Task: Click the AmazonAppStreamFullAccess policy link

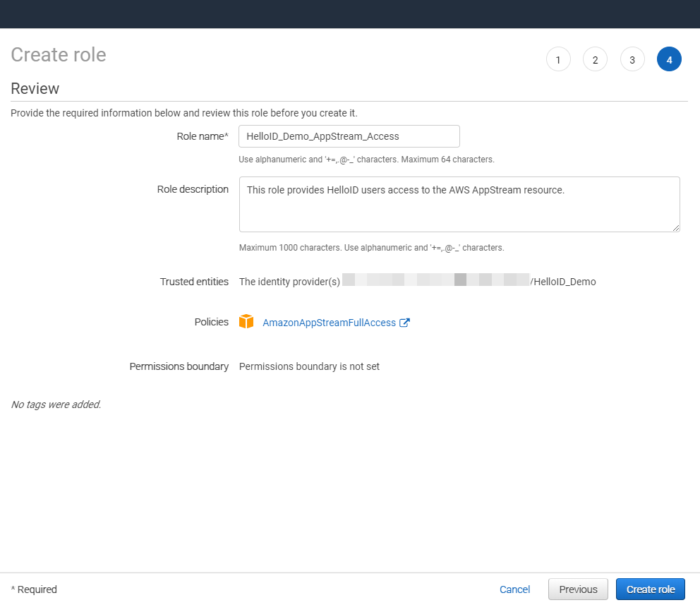Action: point(329,323)
